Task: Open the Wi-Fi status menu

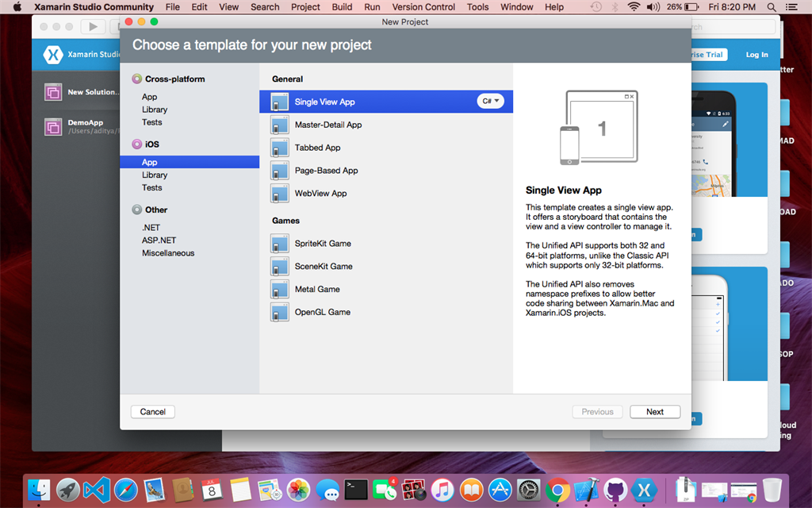Action: pyautogui.click(x=633, y=6)
